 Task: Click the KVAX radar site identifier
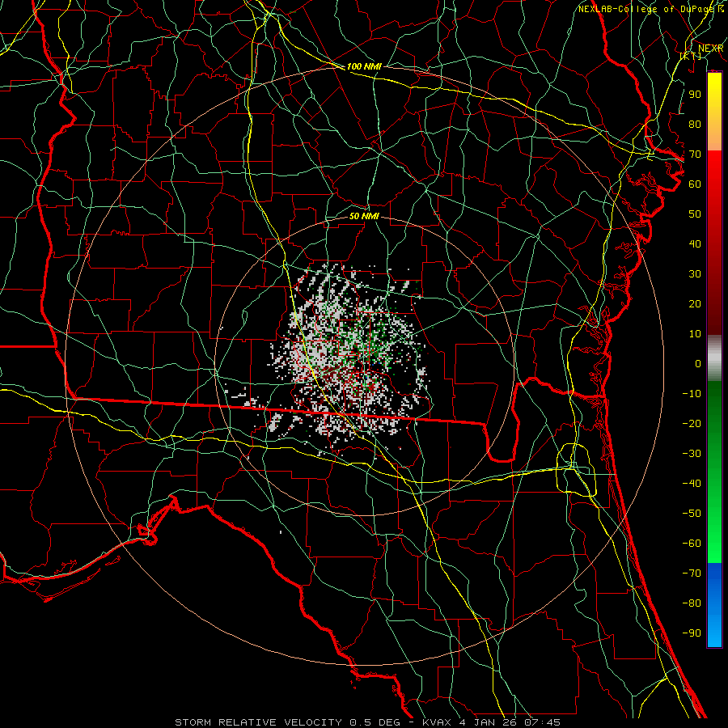(437, 722)
